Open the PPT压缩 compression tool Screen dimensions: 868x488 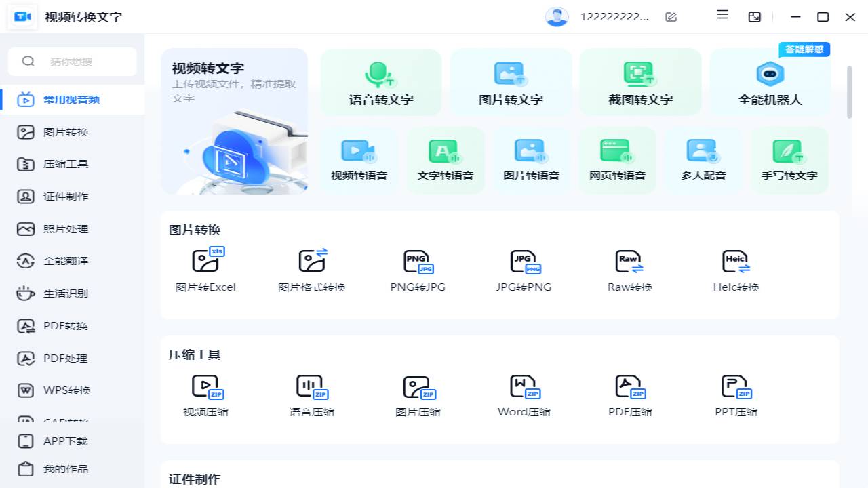(x=736, y=395)
